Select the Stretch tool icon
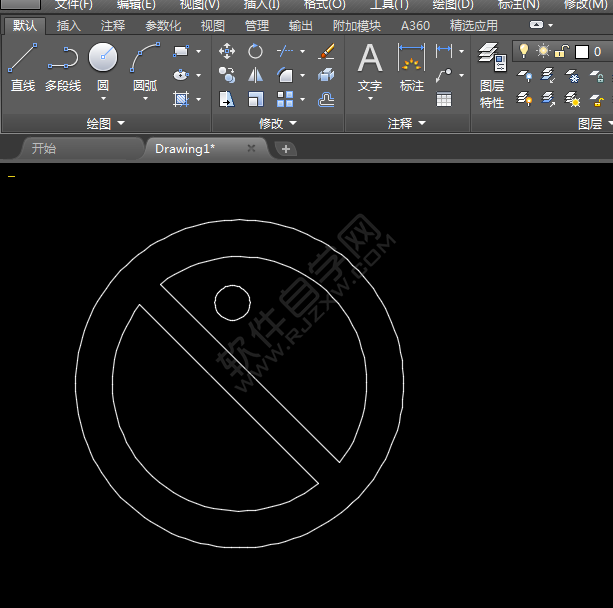The width and height of the screenshot is (613, 608). [227, 99]
